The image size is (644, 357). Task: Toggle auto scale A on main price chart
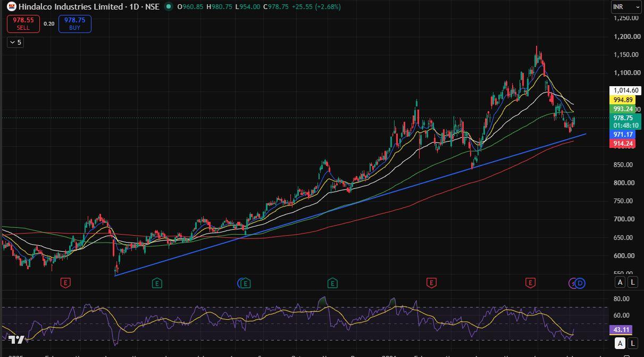(620, 283)
